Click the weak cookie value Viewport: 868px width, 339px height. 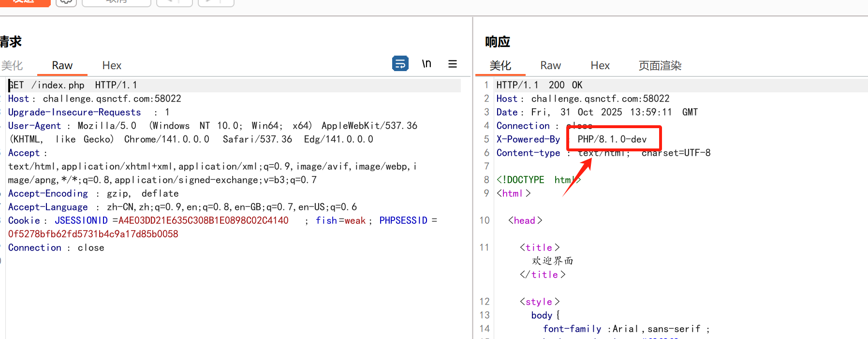point(355,221)
